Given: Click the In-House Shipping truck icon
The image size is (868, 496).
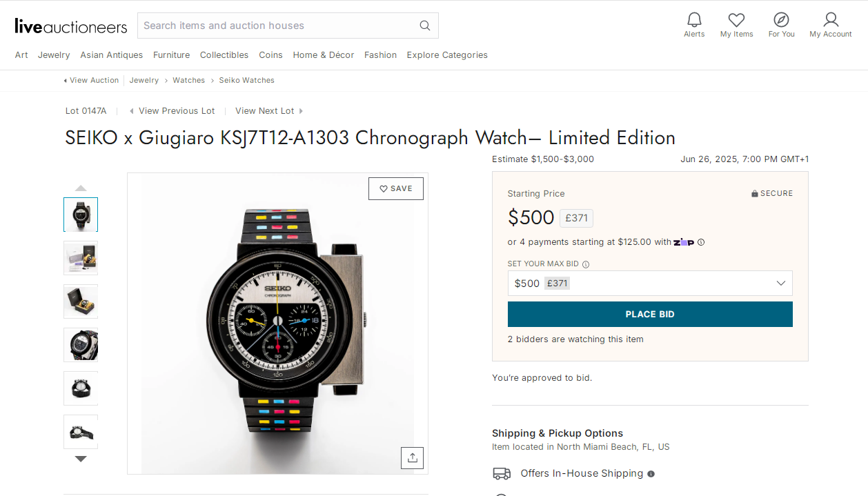Looking at the screenshot, I should 502,473.
